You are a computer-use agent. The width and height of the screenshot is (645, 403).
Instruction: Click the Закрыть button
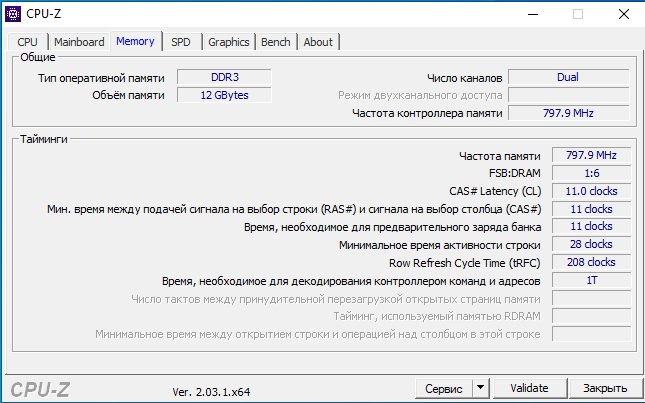click(x=605, y=388)
